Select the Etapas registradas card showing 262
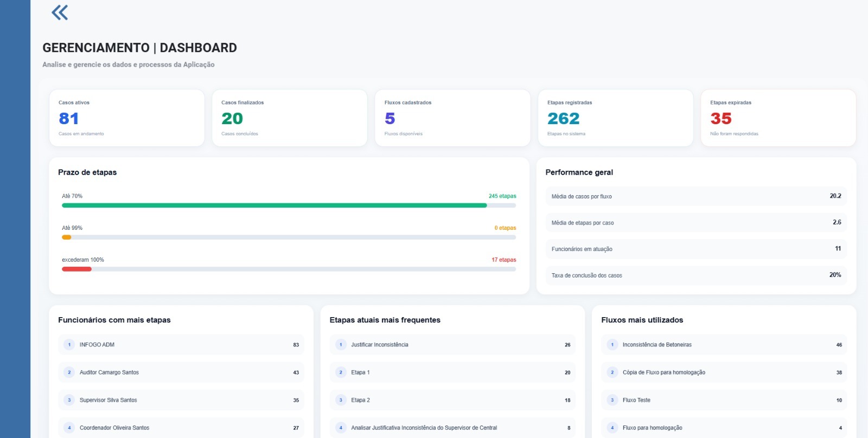 616,118
